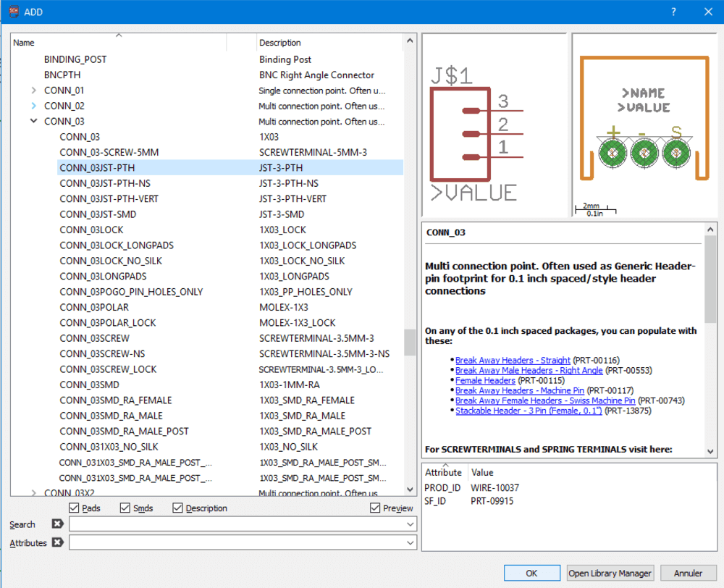Select the CONN_03POLAR variant
724x588 pixels.
tap(94, 307)
